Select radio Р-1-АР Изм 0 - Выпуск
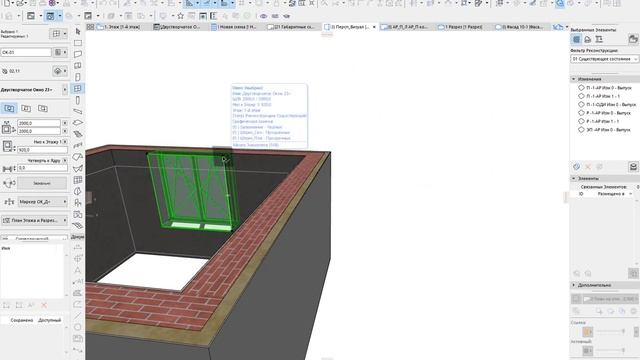The height and width of the screenshot is (360, 640). pos(581,113)
